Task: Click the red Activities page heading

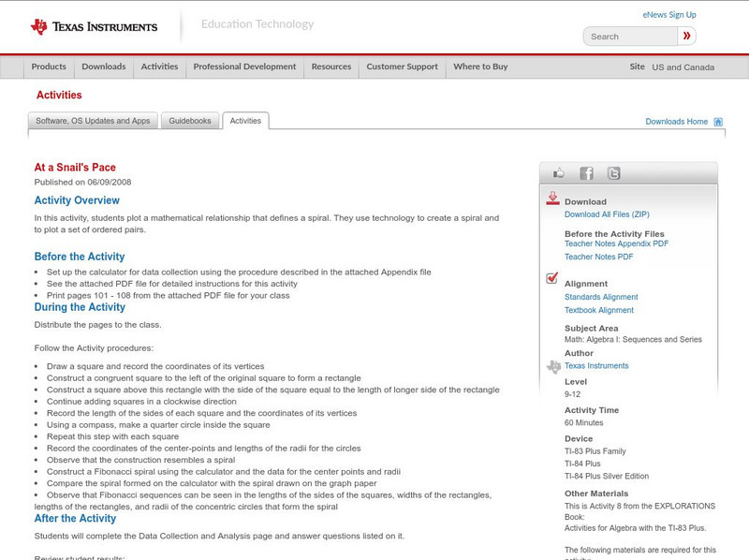Action: point(59,96)
